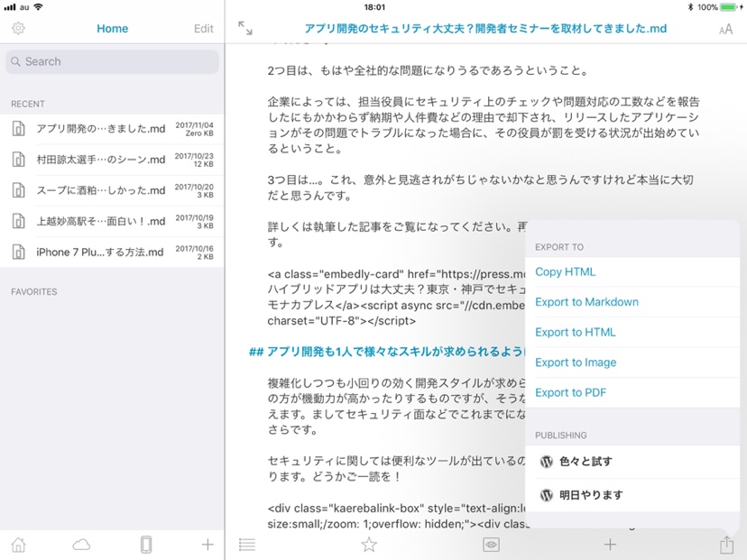Open preview with the eye icon
The height and width of the screenshot is (560, 747).
tap(491, 545)
